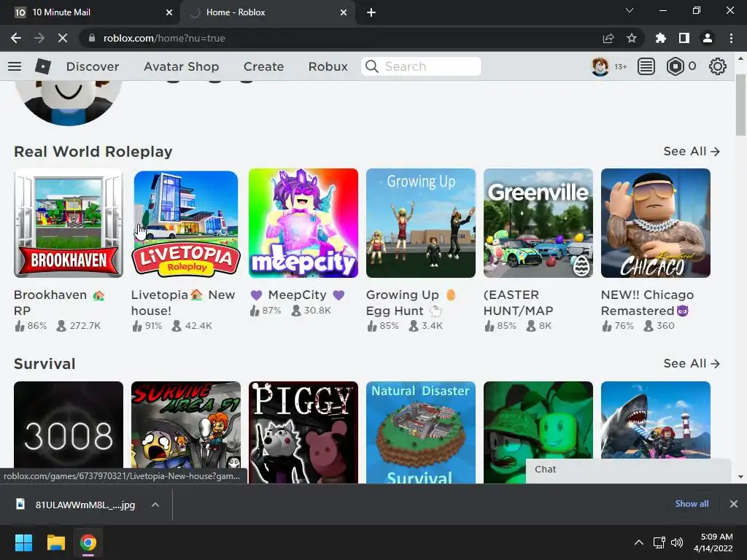Click the Roblox logo icon
Viewport: 747px width, 560px height.
point(43,66)
